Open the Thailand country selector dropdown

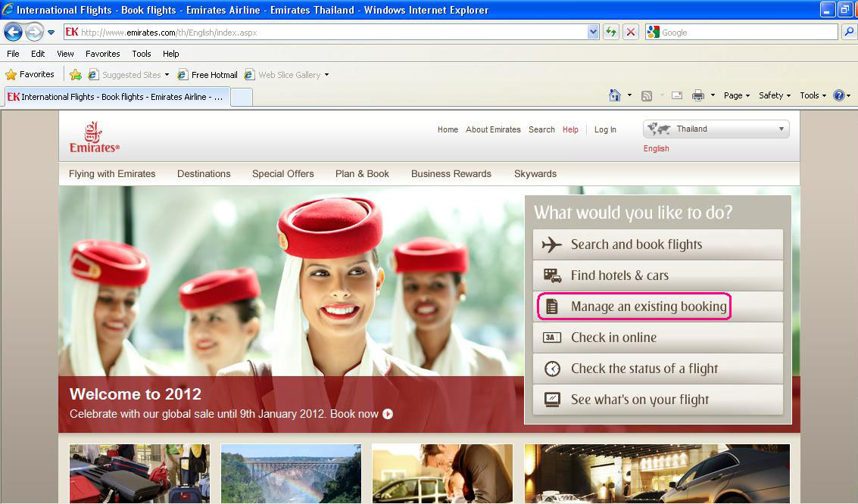[716, 129]
